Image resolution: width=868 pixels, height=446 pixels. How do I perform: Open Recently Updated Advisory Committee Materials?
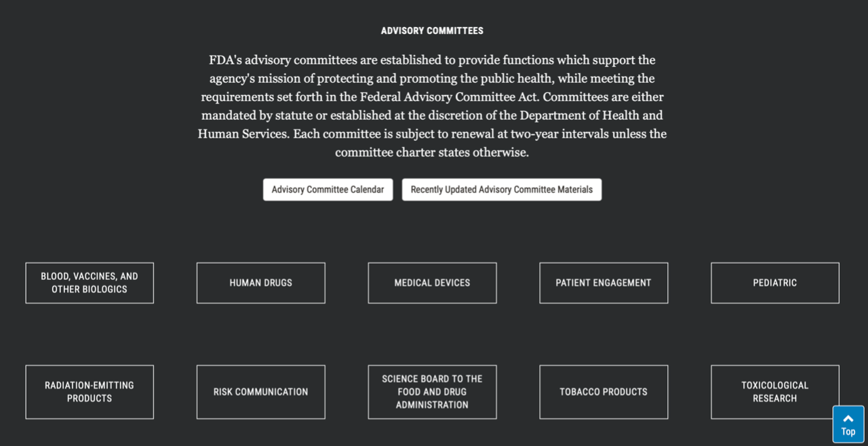tap(501, 190)
